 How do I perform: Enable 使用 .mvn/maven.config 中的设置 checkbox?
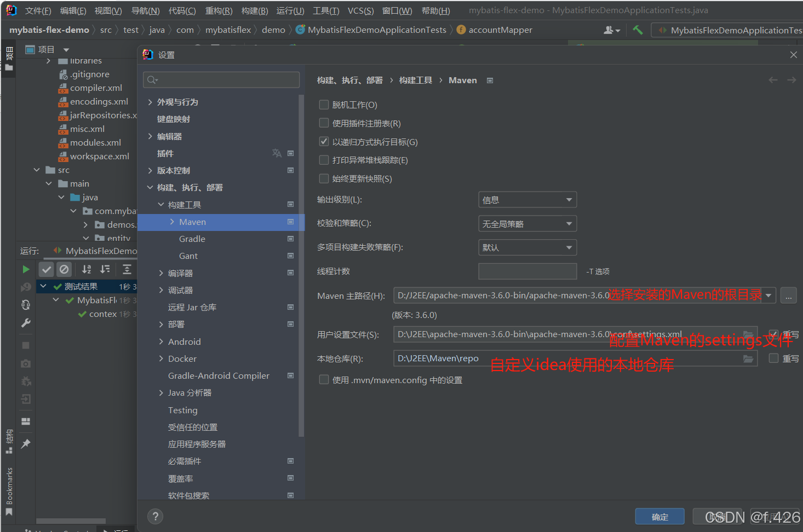[x=324, y=380]
